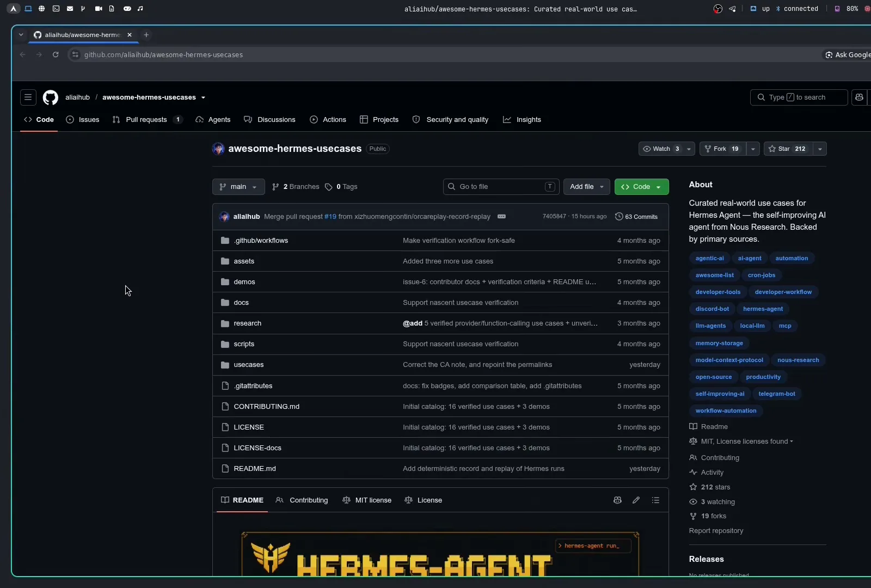Viewport: 871px width, 588px height.
Task: Go to the Actions tab
Action: click(x=328, y=120)
